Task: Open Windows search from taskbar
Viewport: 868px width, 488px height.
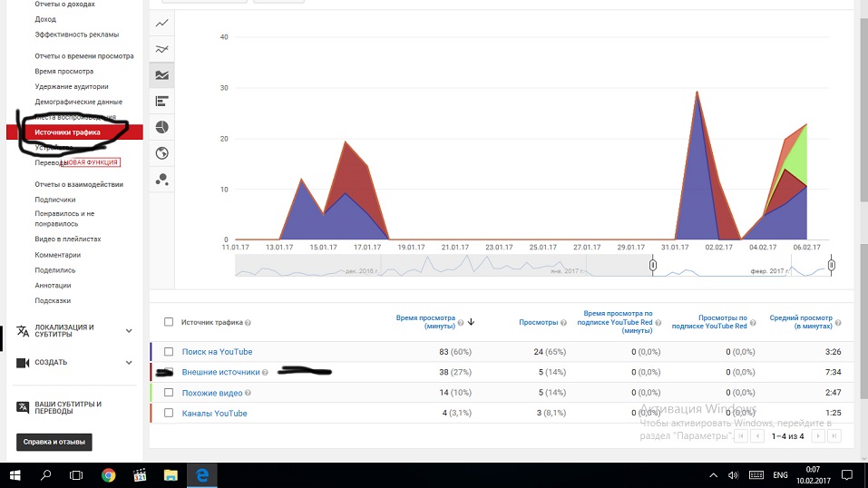Action: (46, 475)
